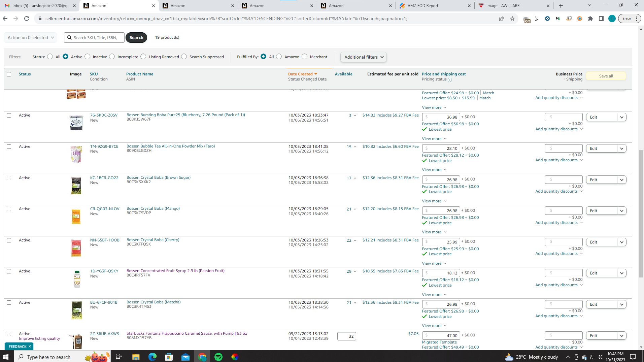Click Edit for Starbucks Fontana Caramel Sauce
Image resolution: width=644 pixels, height=362 pixels.
(x=602, y=336)
